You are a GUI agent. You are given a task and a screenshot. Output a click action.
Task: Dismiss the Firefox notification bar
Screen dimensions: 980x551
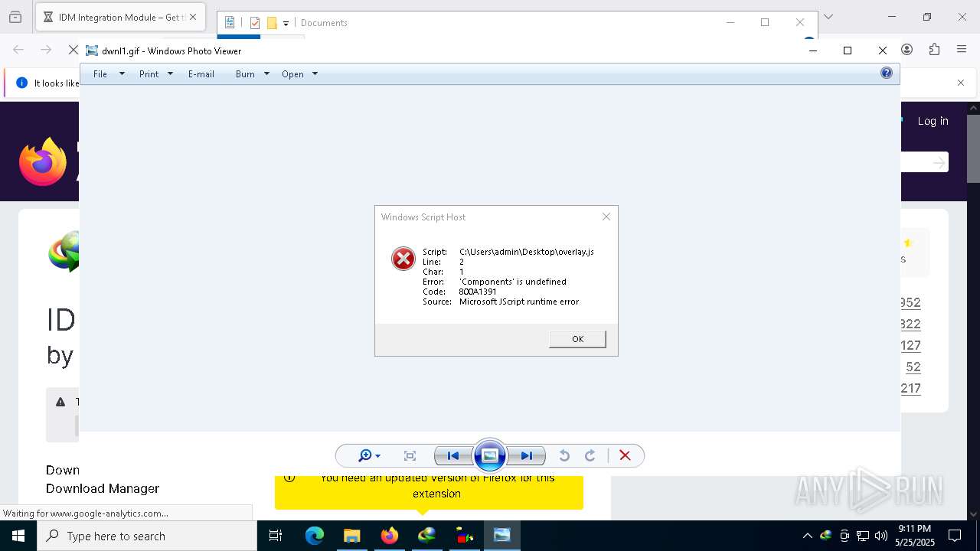click(x=961, y=83)
